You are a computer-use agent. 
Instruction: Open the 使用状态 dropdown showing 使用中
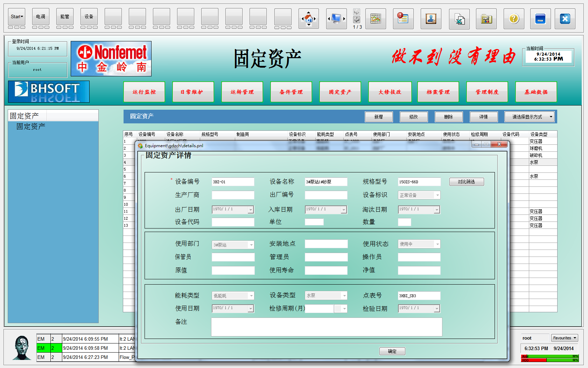419,244
